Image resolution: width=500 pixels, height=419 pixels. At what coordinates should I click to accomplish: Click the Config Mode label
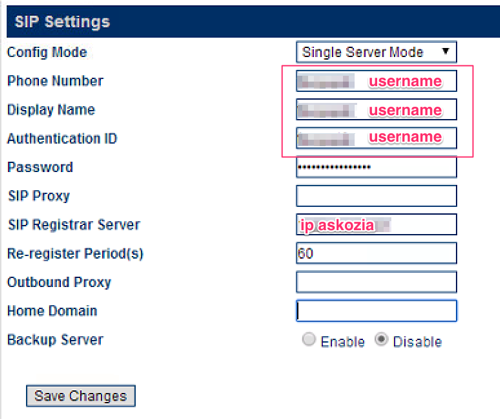tap(47, 52)
